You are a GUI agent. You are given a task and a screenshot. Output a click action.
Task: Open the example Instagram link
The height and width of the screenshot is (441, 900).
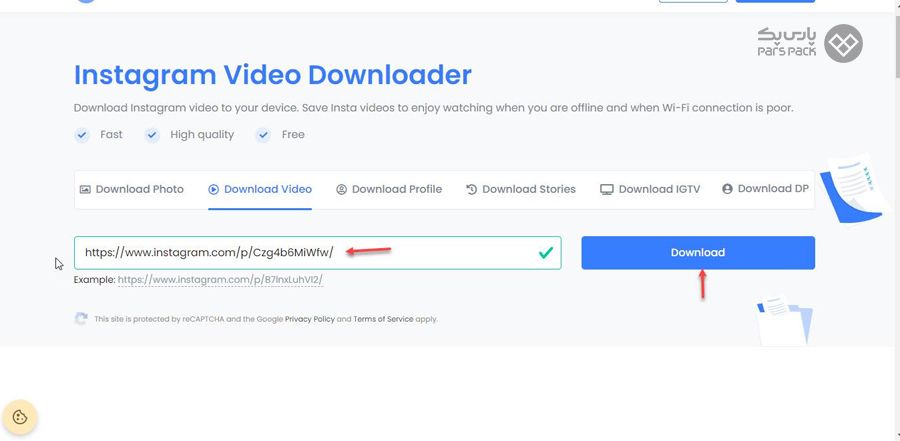[220, 280]
